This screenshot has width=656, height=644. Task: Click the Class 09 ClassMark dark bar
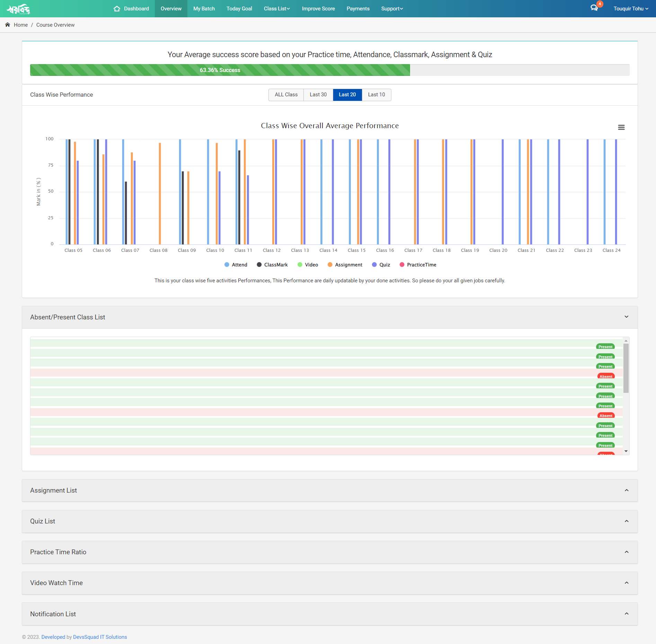pos(183,208)
